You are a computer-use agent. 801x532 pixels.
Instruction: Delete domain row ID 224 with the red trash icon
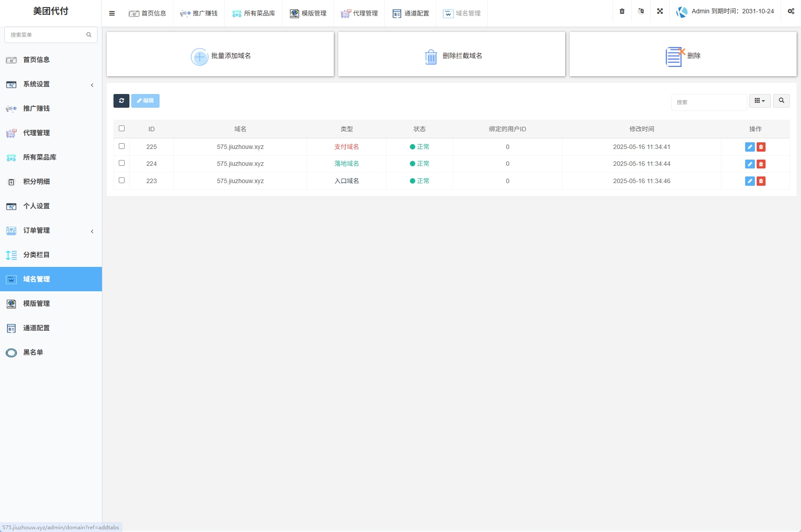click(x=761, y=164)
